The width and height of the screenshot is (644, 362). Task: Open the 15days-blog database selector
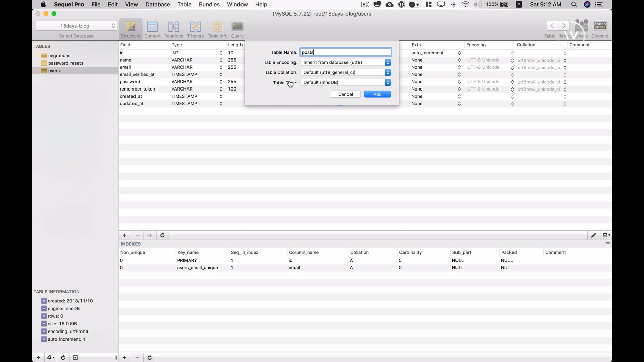click(76, 26)
